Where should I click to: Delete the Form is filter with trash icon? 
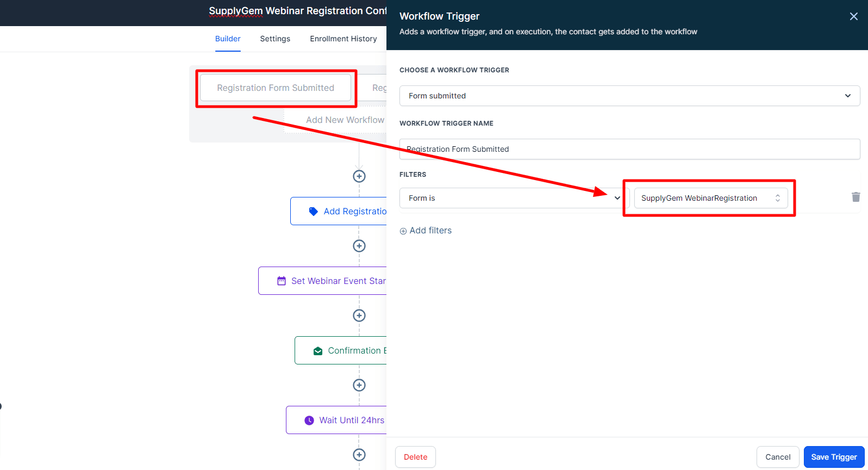[855, 197]
